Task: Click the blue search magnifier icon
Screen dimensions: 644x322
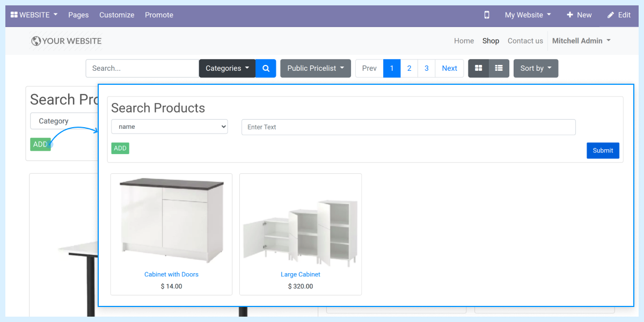Action: (266, 68)
